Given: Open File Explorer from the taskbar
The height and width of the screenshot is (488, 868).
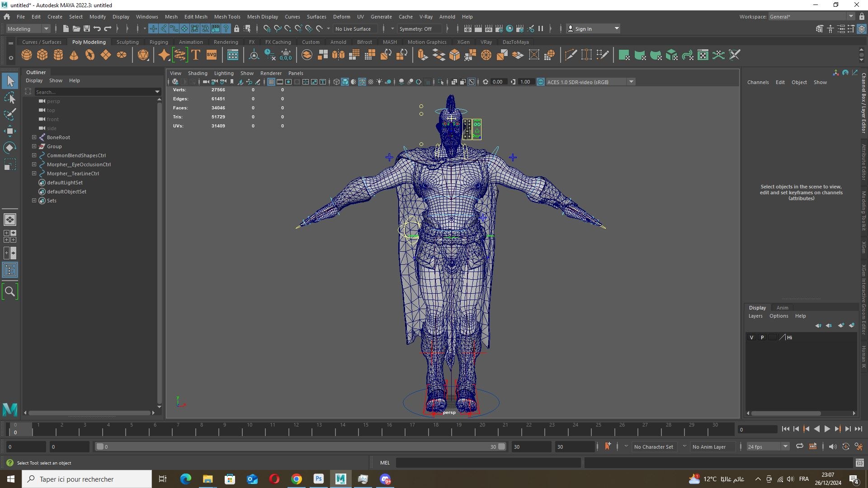Looking at the screenshot, I should pyautogui.click(x=208, y=479).
